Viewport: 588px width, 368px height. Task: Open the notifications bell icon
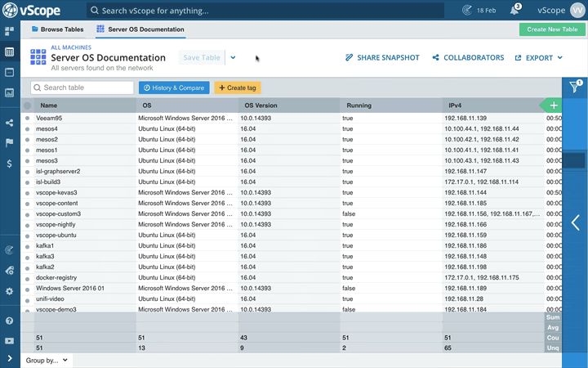tap(514, 10)
